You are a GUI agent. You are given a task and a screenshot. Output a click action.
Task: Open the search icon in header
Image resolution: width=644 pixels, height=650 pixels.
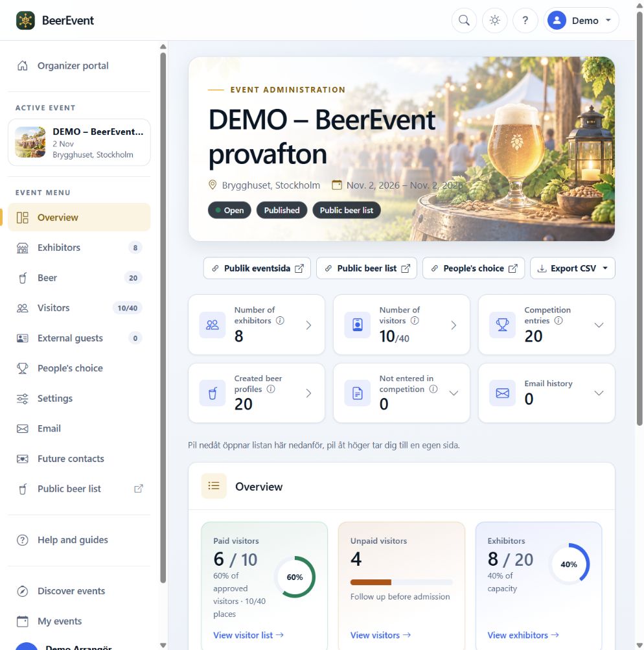click(464, 20)
